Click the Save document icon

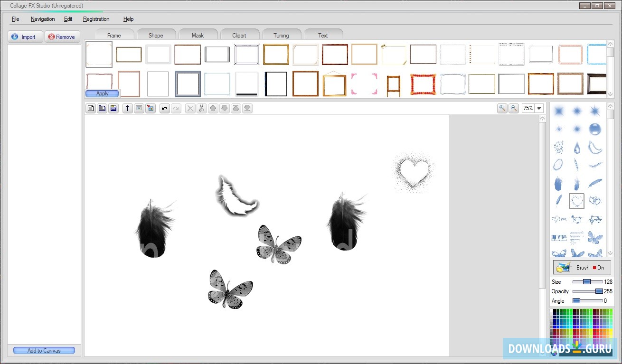[x=113, y=108]
